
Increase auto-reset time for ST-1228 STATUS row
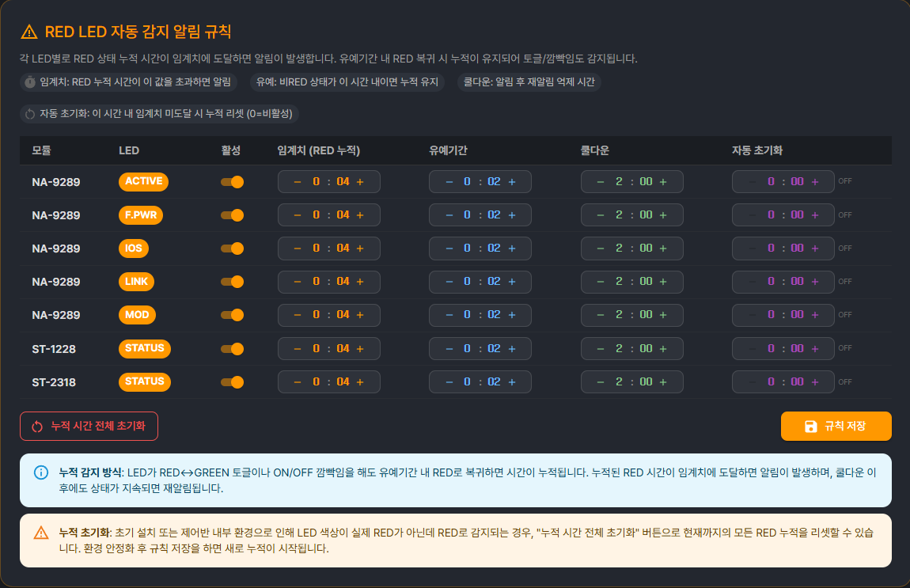(x=815, y=348)
